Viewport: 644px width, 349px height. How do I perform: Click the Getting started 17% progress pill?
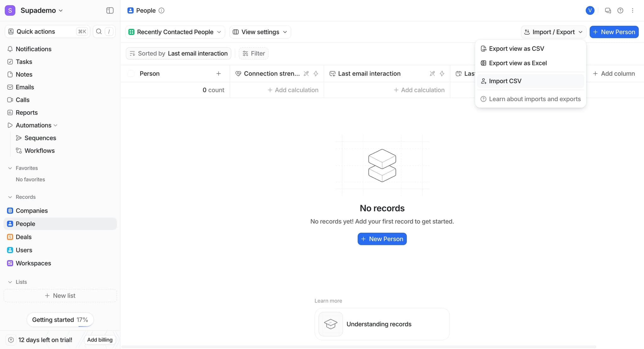pos(60,319)
